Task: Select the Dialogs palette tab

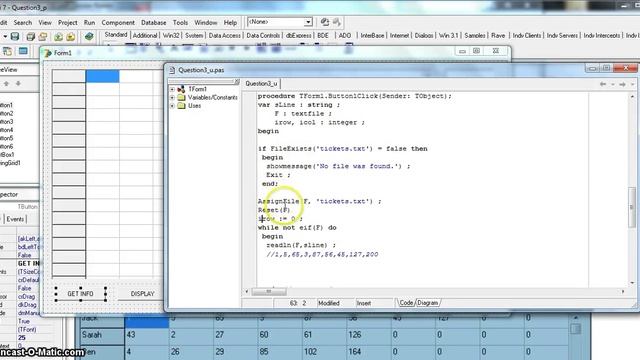Action: tap(424, 36)
